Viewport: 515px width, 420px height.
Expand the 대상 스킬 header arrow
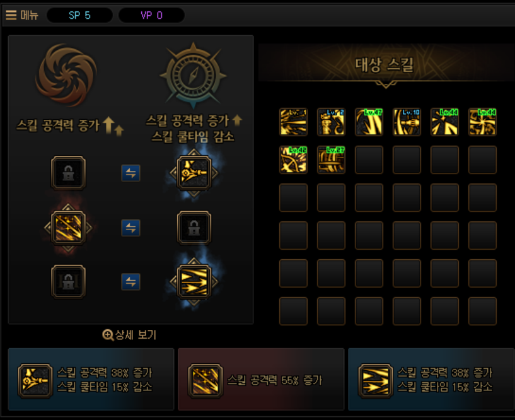point(386,85)
